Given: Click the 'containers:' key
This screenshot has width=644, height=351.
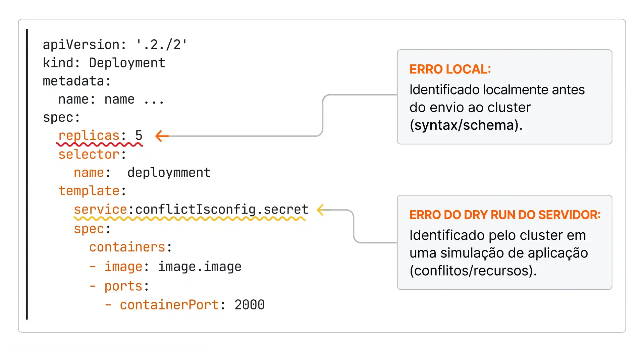Looking at the screenshot, I should (x=130, y=247).
